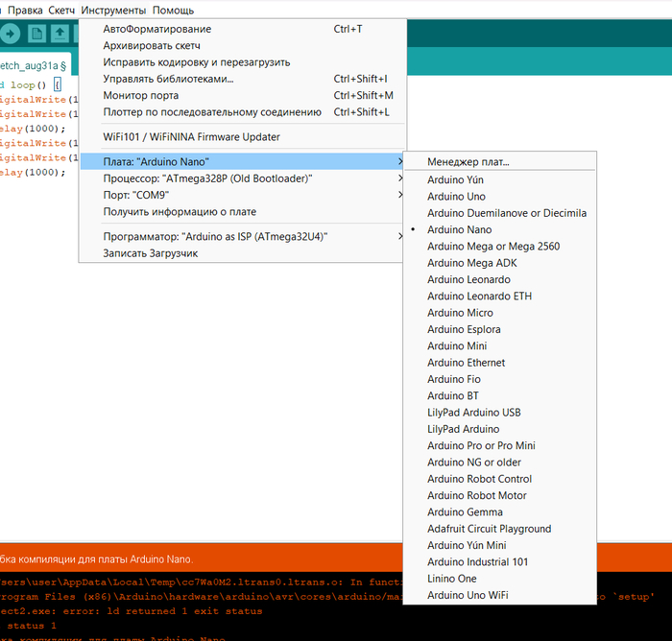Open the Помощь menu
The height and width of the screenshot is (641, 672).
tap(173, 11)
